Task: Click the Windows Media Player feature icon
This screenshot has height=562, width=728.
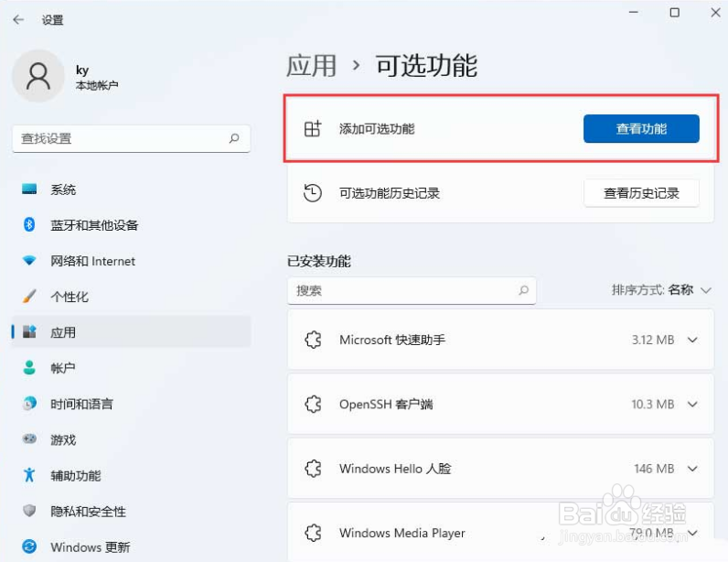Action: 313,532
